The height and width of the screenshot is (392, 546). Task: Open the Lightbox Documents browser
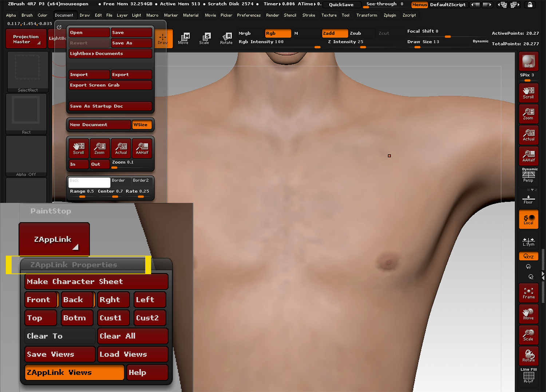110,53
